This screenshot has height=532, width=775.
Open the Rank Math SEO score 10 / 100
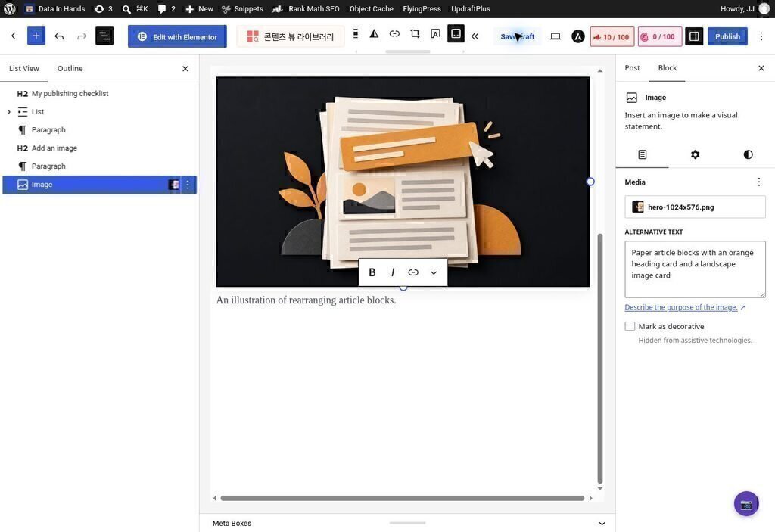point(612,36)
